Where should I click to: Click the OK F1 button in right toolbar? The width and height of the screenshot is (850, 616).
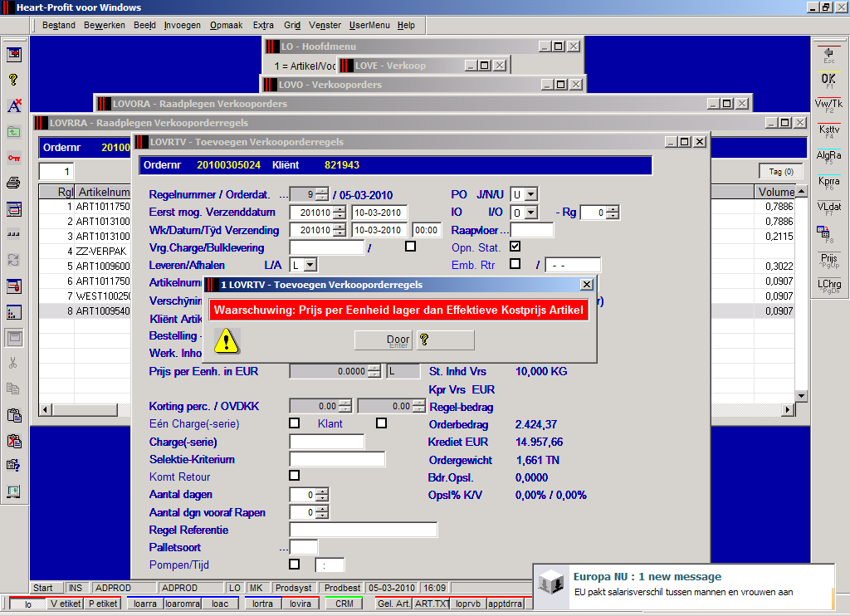tap(829, 81)
